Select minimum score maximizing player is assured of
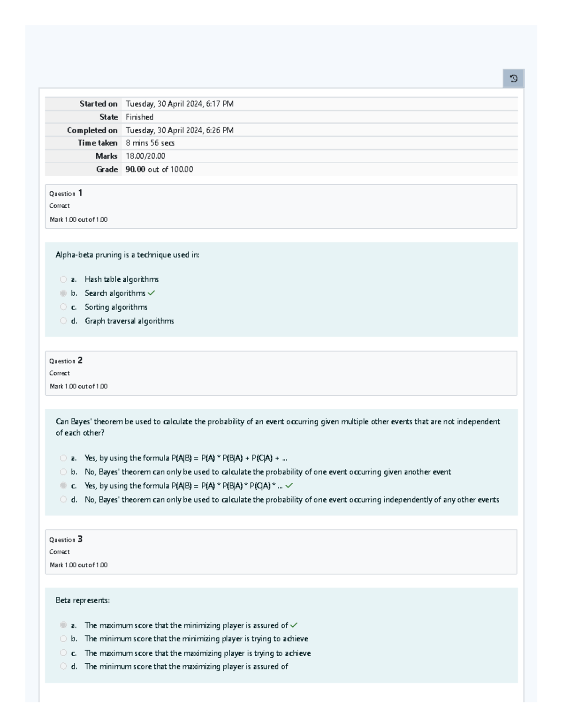The width and height of the screenshot is (563, 728). pyautogui.click(x=64, y=666)
